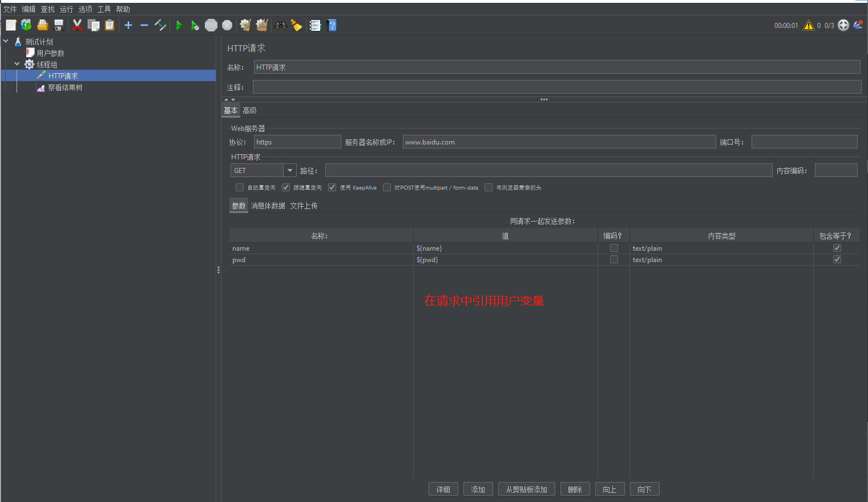This screenshot has width=868, height=502.
Task: Select 用户参数 in the tree
Action: [x=50, y=53]
